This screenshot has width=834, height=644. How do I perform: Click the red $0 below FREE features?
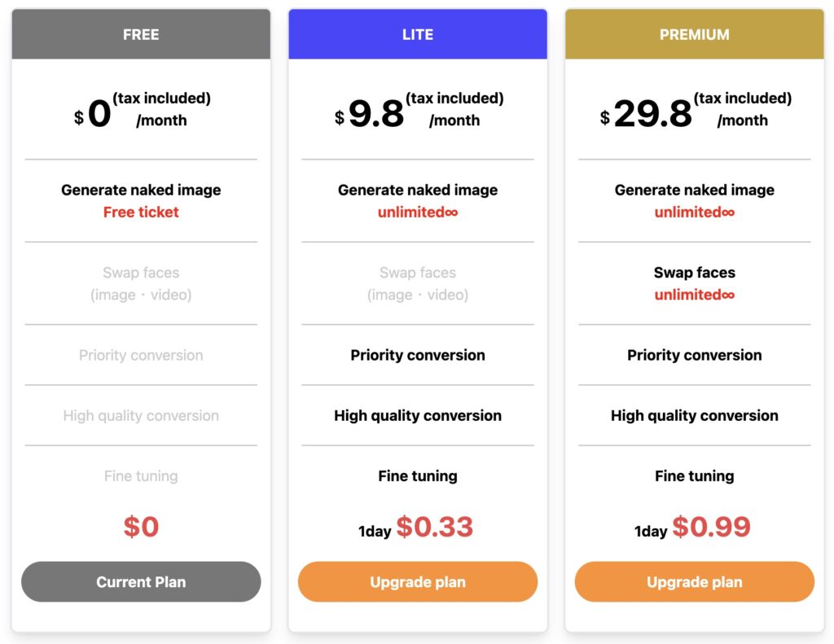coord(140,527)
